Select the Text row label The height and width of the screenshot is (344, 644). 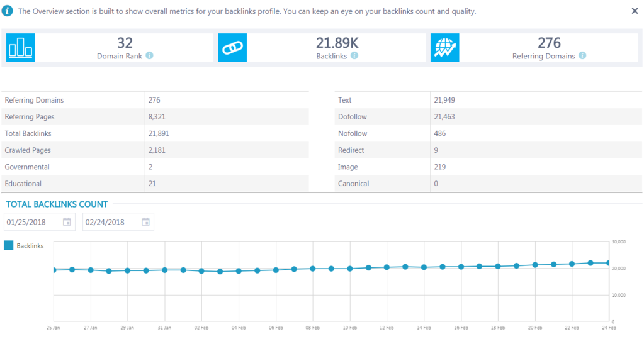[344, 100]
